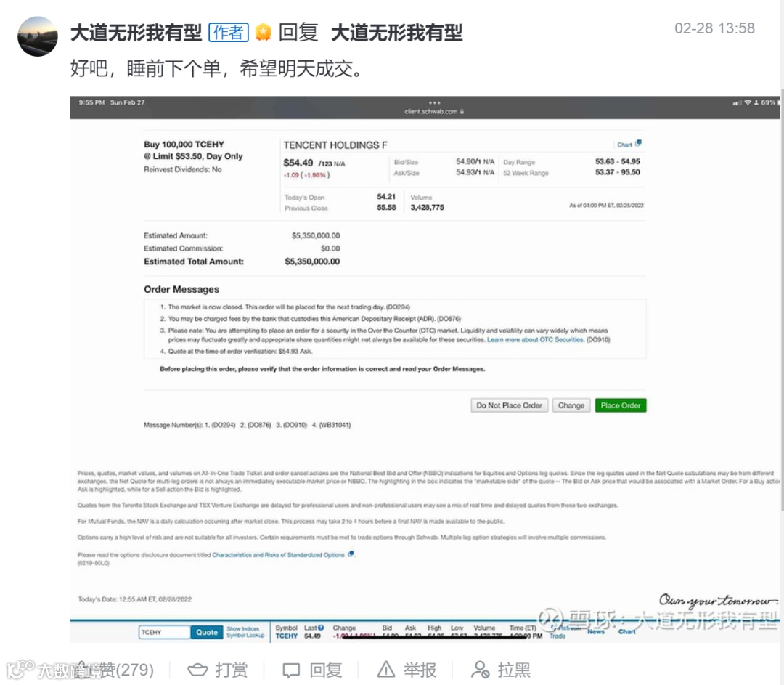Viewport: 784px width, 685px height.
Task: Click the Trade link in quote bar
Action: (x=558, y=636)
